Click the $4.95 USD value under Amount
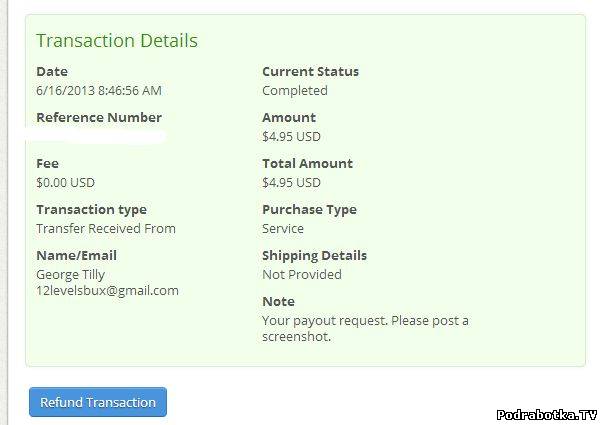Screen dimensions: 602x425 (x=291, y=136)
